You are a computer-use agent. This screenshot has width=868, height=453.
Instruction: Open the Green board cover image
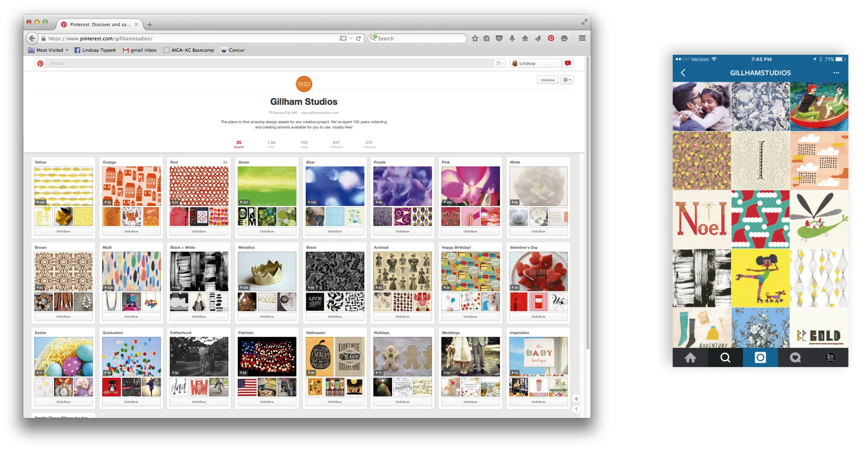point(267,186)
